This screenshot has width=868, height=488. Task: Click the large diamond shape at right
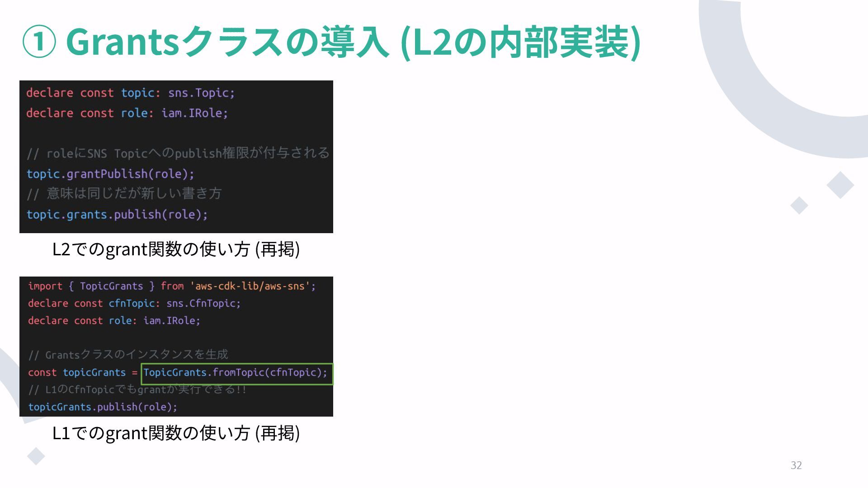coord(840,185)
